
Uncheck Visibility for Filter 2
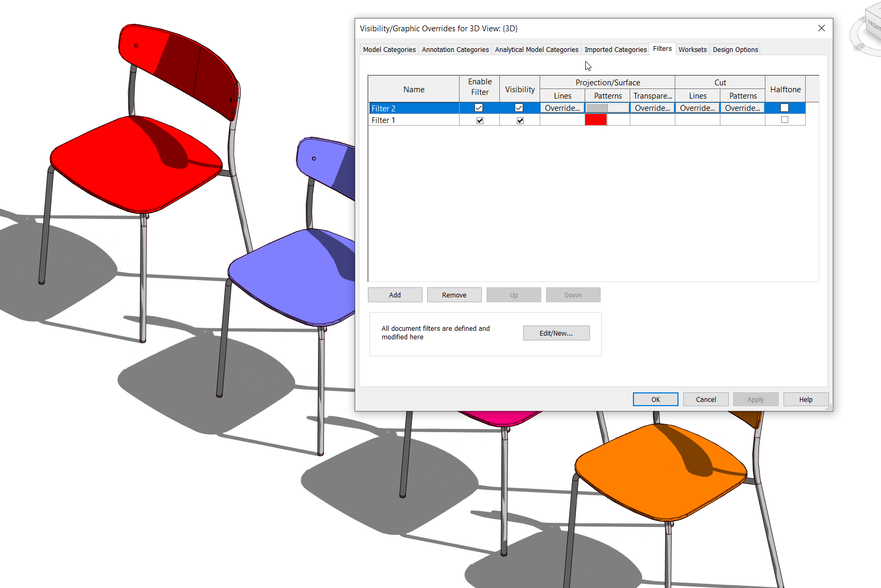pos(519,108)
